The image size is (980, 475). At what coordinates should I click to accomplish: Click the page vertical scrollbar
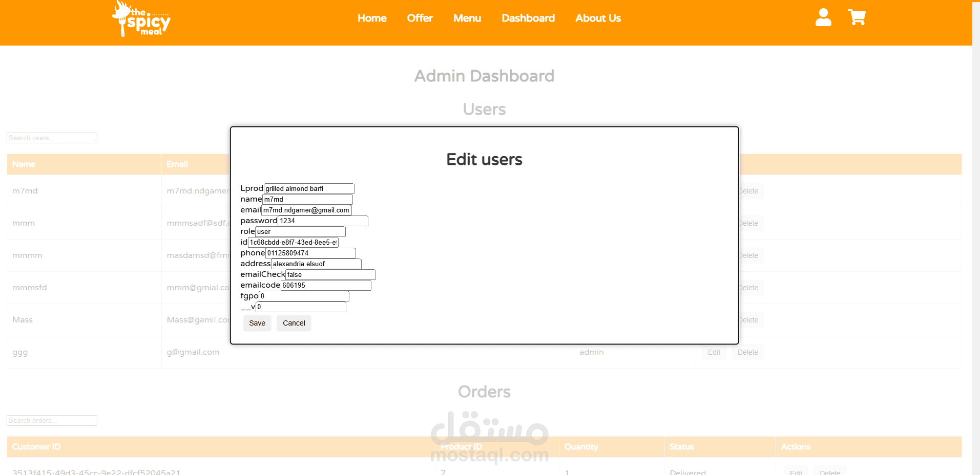coord(976,237)
